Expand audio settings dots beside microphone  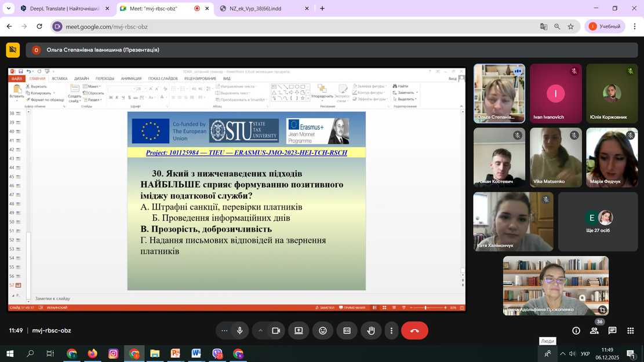click(224, 331)
